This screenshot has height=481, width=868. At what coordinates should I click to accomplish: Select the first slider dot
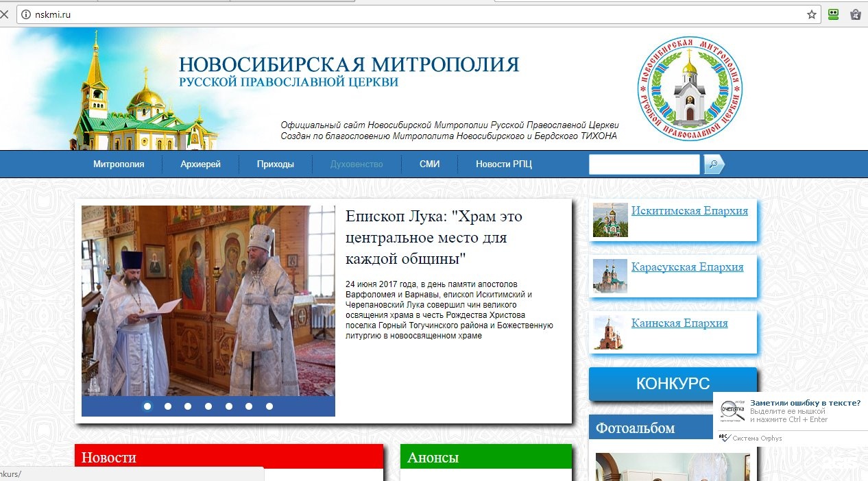[147, 406]
